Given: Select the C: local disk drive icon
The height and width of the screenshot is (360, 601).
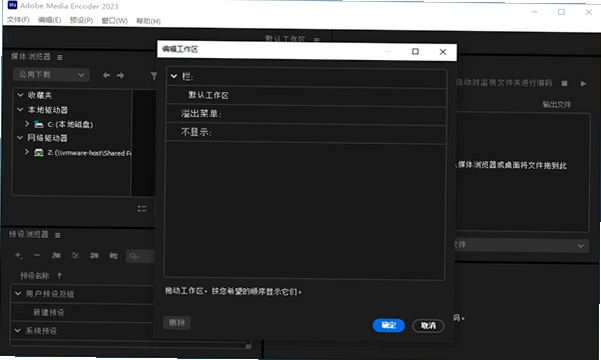Looking at the screenshot, I should (x=38, y=124).
